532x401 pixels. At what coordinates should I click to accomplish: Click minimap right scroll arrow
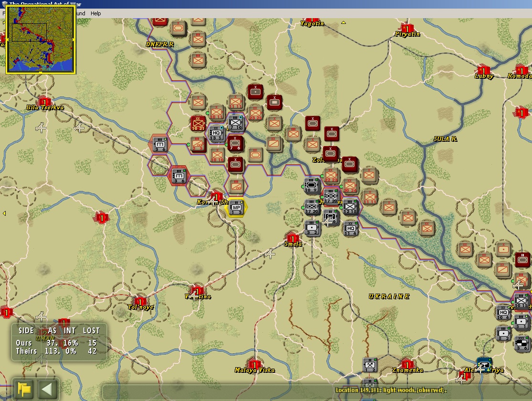(x=74, y=40)
